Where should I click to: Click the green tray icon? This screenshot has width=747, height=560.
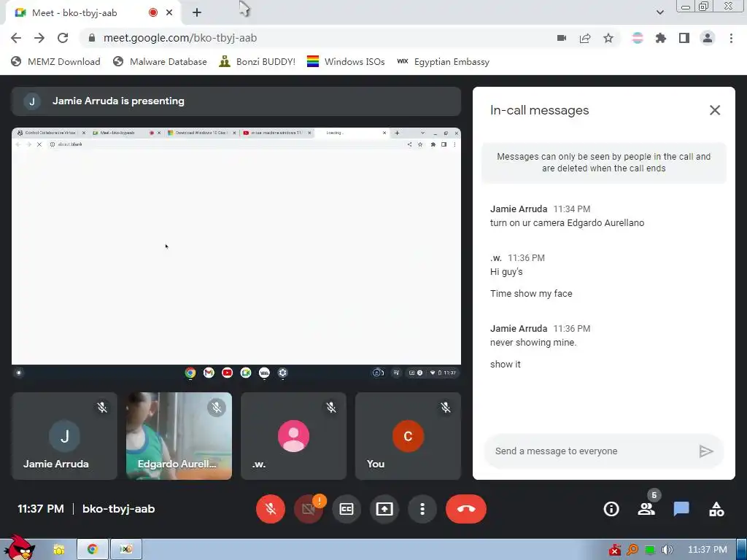650,550
